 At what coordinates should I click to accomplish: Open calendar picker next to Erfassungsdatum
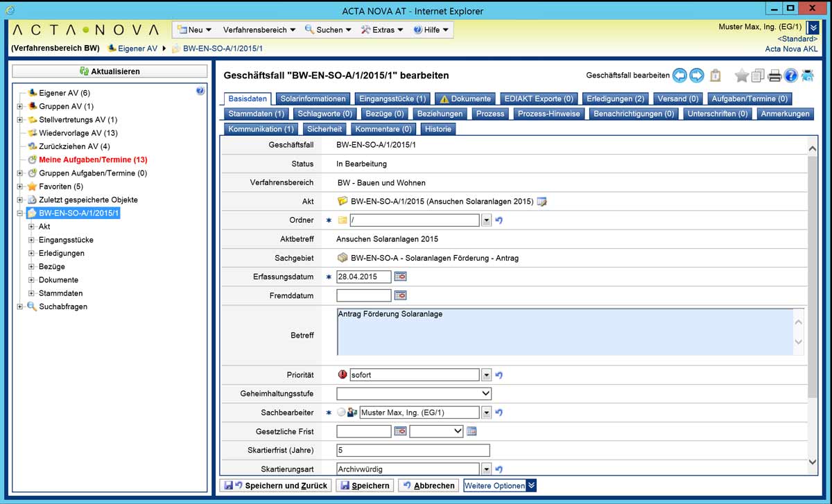coord(400,277)
